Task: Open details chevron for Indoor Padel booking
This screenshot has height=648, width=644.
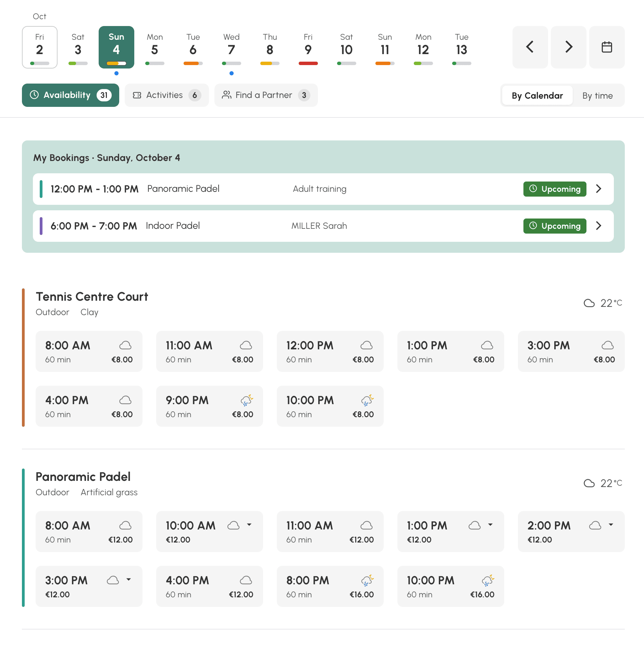Action: [598, 226]
